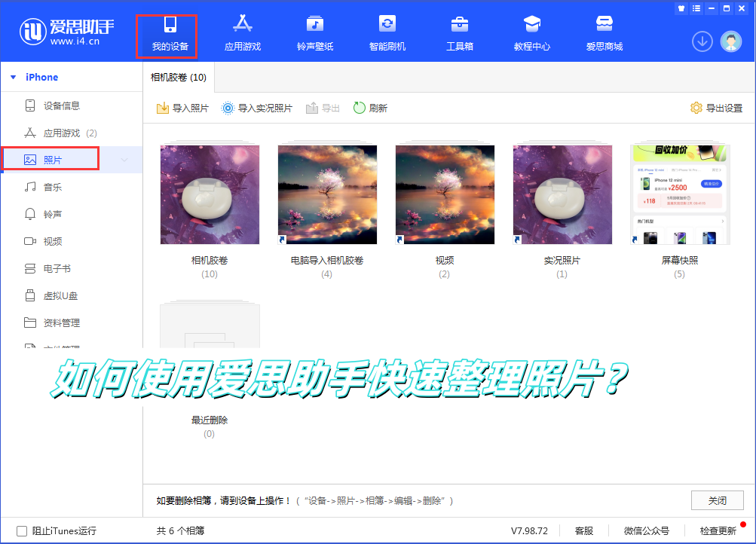The image size is (756, 544).
Task: Click the 共 6 个相簿 status text
Action: (x=180, y=531)
